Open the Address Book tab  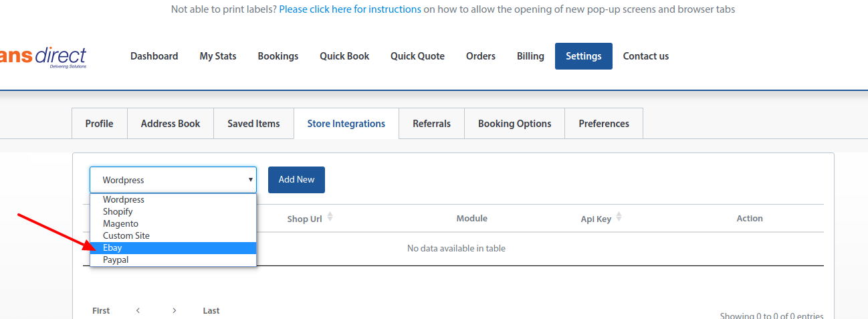[171, 124]
